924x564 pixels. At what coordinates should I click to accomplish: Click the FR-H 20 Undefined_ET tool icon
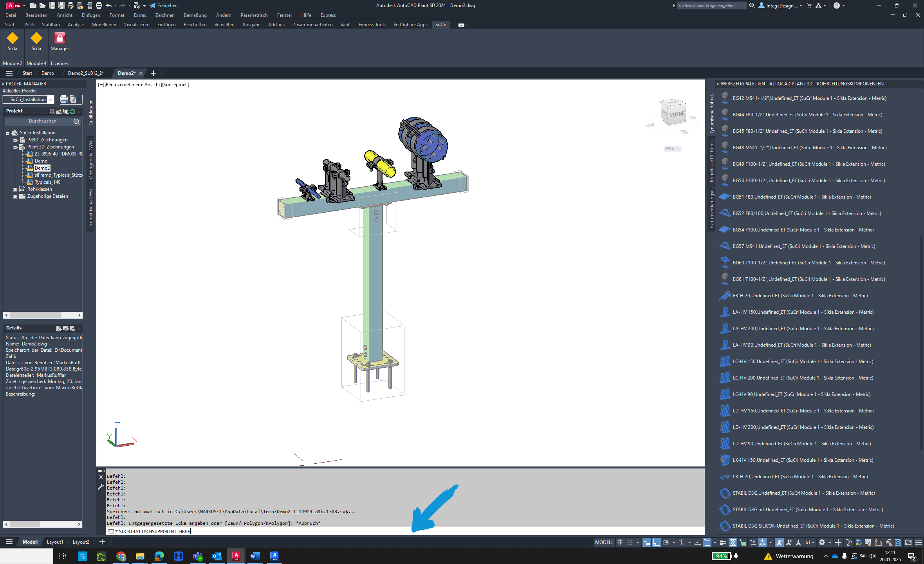tap(724, 295)
